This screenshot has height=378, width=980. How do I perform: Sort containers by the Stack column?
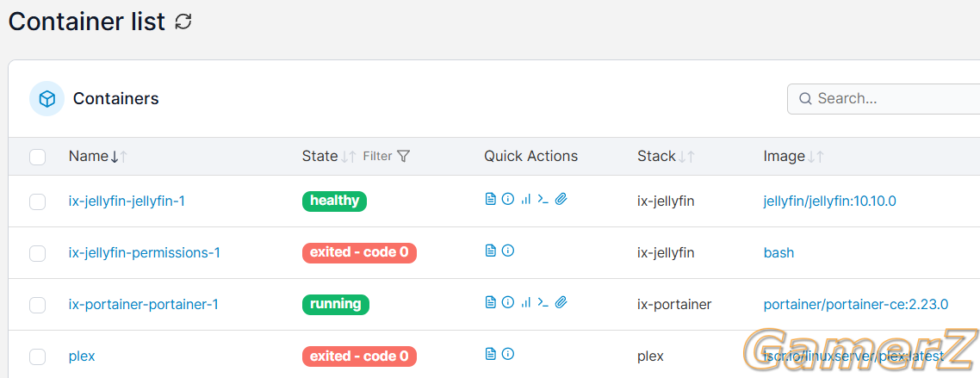pyautogui.click(x=666, y=156)
